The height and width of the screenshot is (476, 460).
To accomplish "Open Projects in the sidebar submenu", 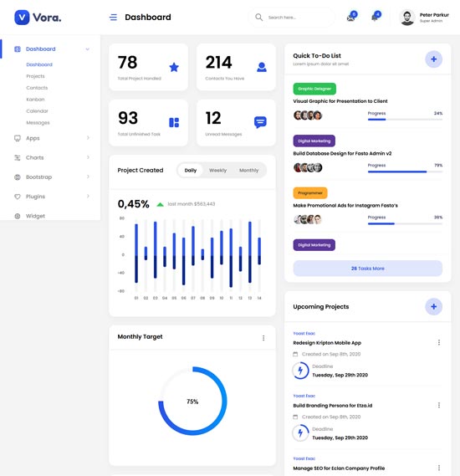I will coord(35,76).
